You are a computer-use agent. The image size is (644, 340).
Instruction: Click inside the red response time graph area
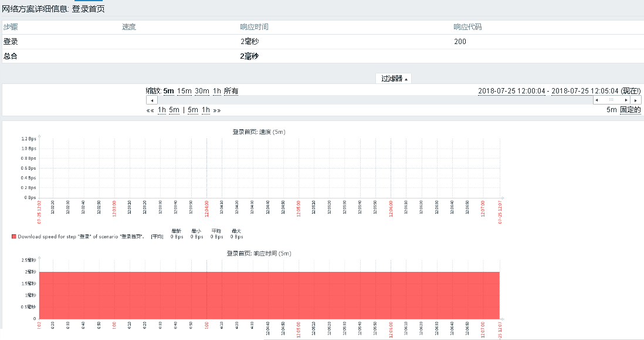(269, 295)
